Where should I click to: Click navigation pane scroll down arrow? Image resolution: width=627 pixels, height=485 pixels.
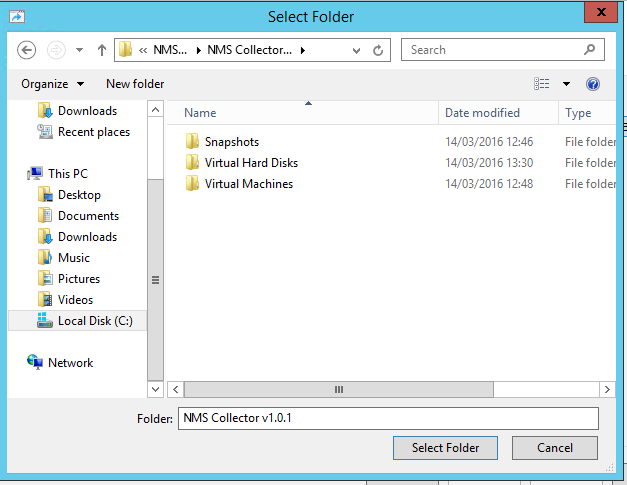coord(156,389)
